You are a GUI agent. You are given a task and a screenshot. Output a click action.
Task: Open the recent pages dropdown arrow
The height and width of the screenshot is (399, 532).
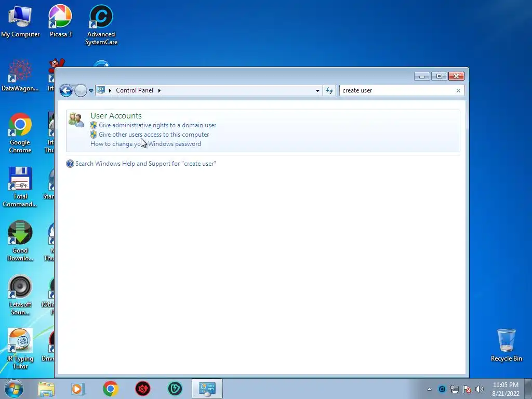[x=91, y=91]
